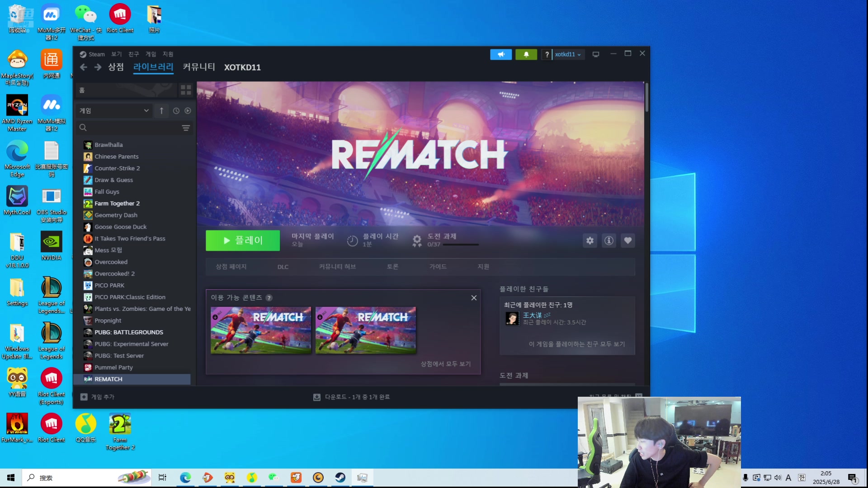
Task: Click the taskbar volume speaker icon
Action: click(x=778, y=478)
